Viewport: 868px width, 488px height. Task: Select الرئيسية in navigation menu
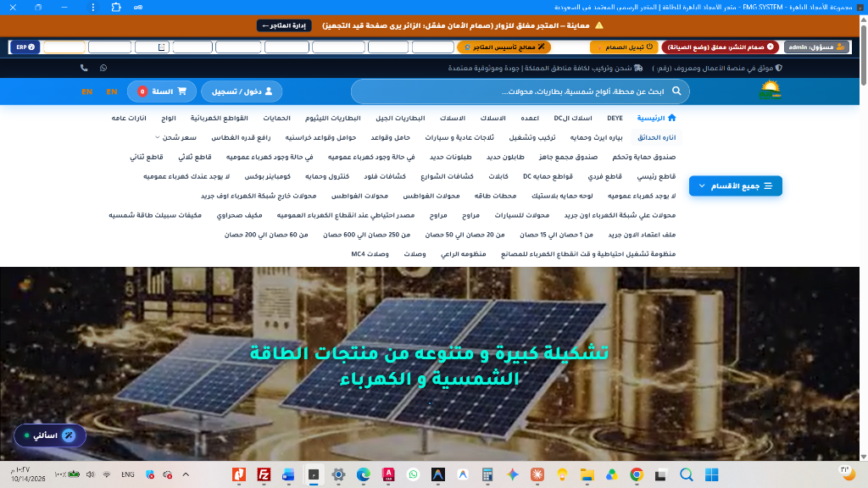[650, 118]
